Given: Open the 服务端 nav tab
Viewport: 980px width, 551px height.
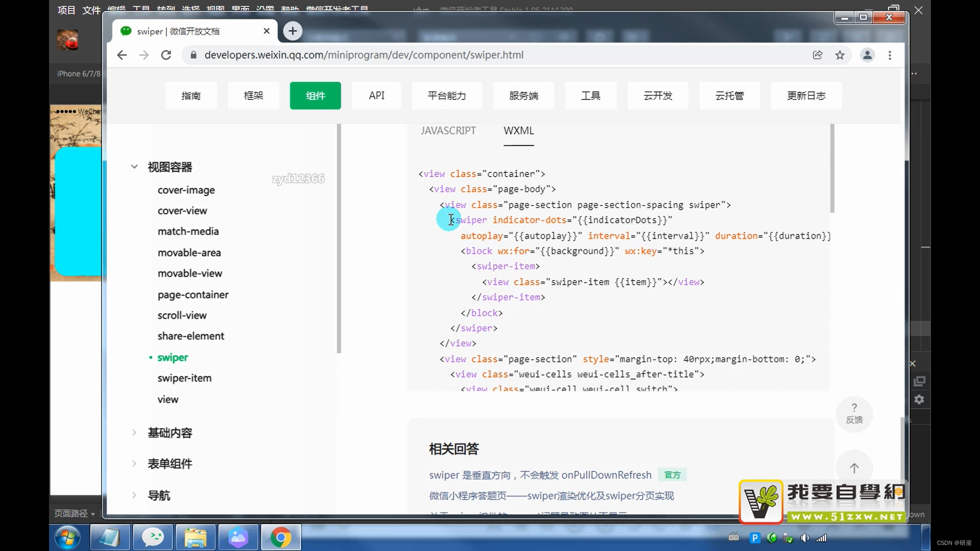Looking at the screenshot, I should [524, 95].
